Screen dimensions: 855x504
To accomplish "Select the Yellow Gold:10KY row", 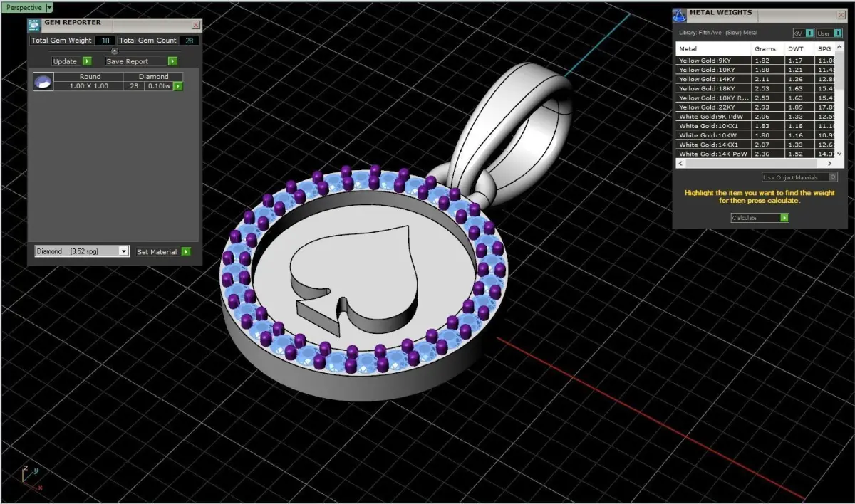I will pyautogui.click(x=755, y=70).
